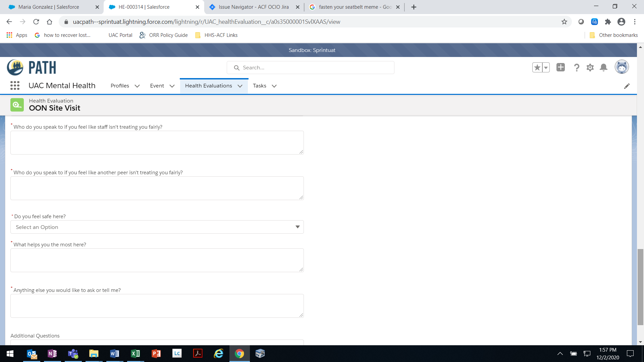Click the Global Actions plus icon
The image size is (644, 362).
coord(560,67)
